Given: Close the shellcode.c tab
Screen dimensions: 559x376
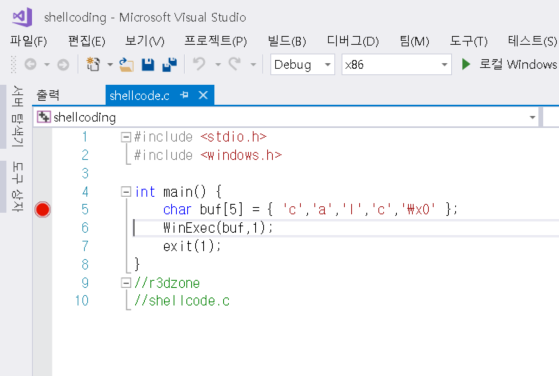Looking at the screenshot, I should tap(203, 95).
